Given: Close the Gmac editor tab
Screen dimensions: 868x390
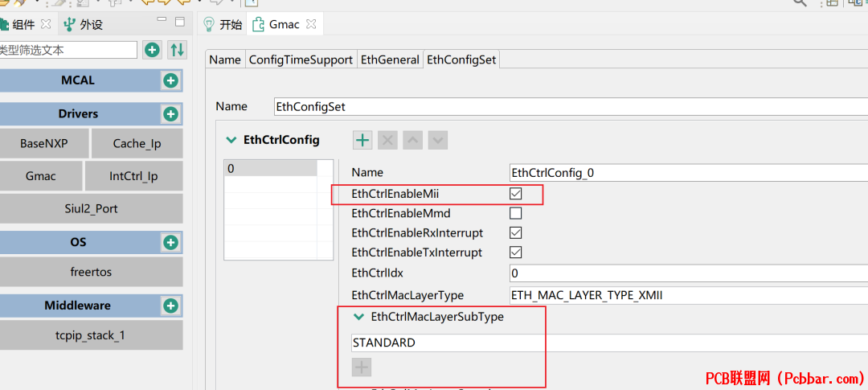Looking at the screenshot, I should tap(311, 24).
